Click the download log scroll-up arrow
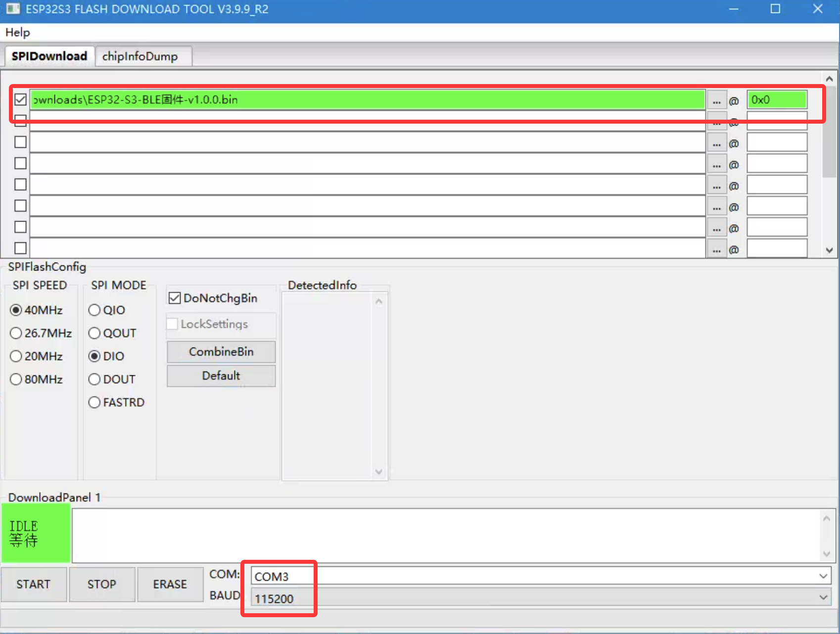 (826, 518)
